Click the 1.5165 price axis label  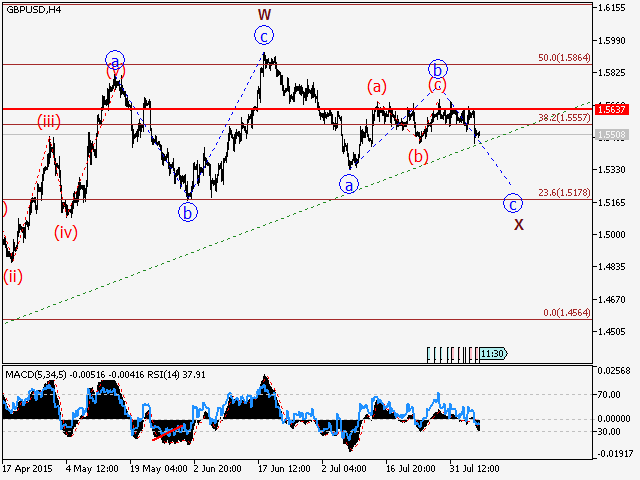[611, 203]
